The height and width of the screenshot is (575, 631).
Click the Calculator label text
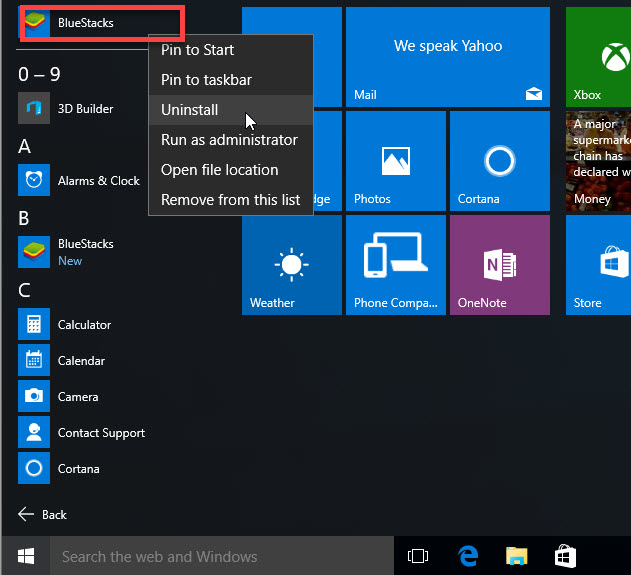tap(84, 325)
